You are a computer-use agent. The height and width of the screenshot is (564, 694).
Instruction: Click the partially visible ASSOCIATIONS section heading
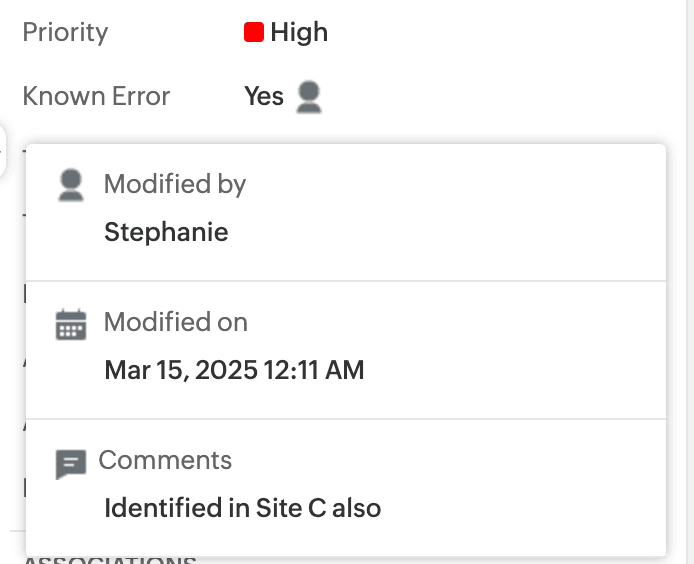(x=110, y=560)
